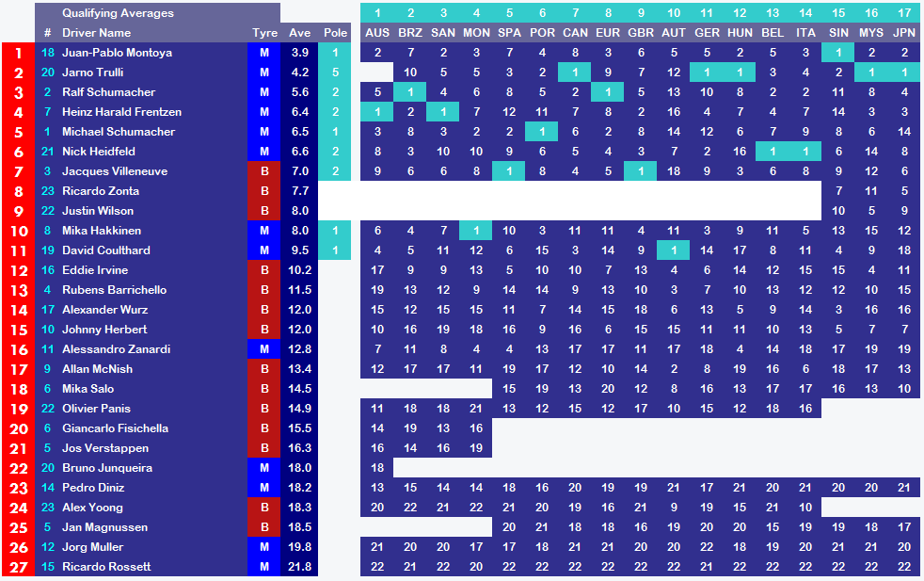
Task: Select driver name Heinz Harald Frentzen
Action: [x=121, y=112]
